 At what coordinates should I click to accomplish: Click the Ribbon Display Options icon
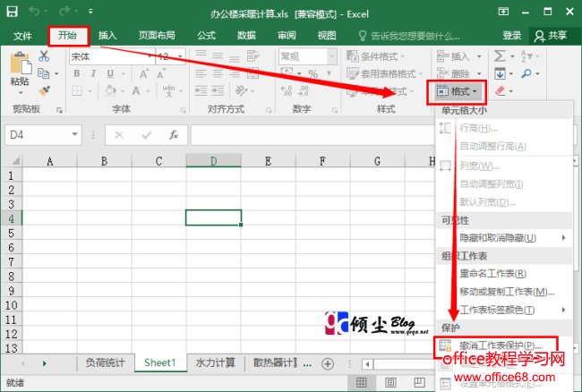coord(503,12)
